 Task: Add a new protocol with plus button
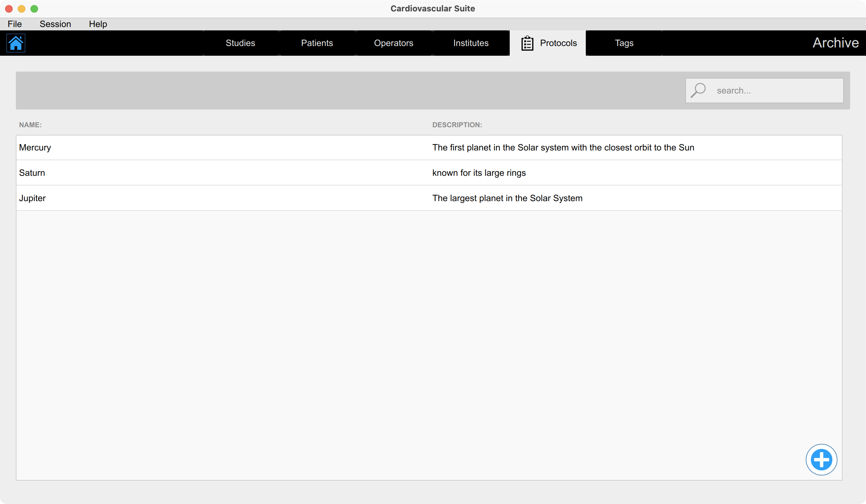coord(821,459)
